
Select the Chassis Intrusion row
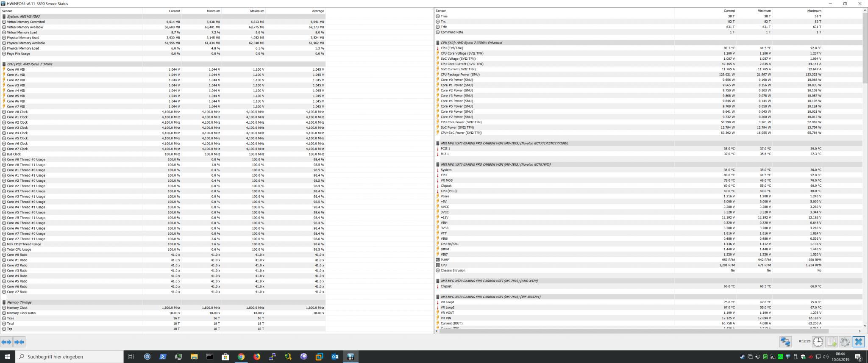(x=648, y=270)
